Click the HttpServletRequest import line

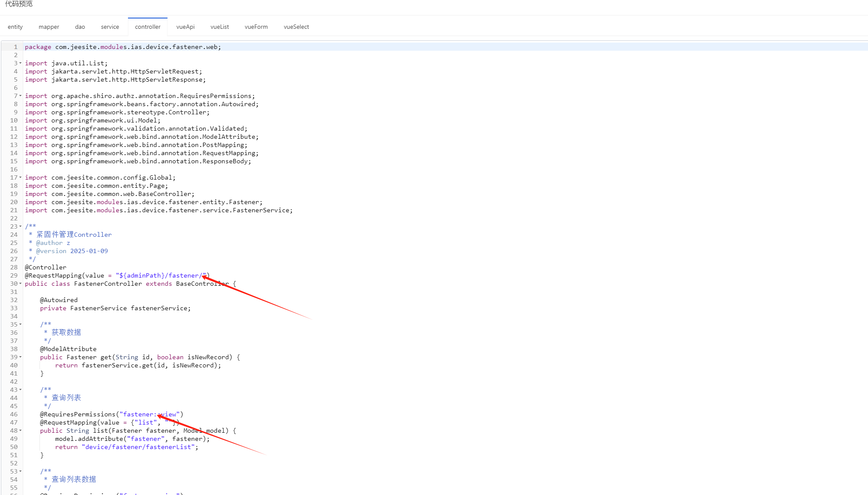pos(113,71)
